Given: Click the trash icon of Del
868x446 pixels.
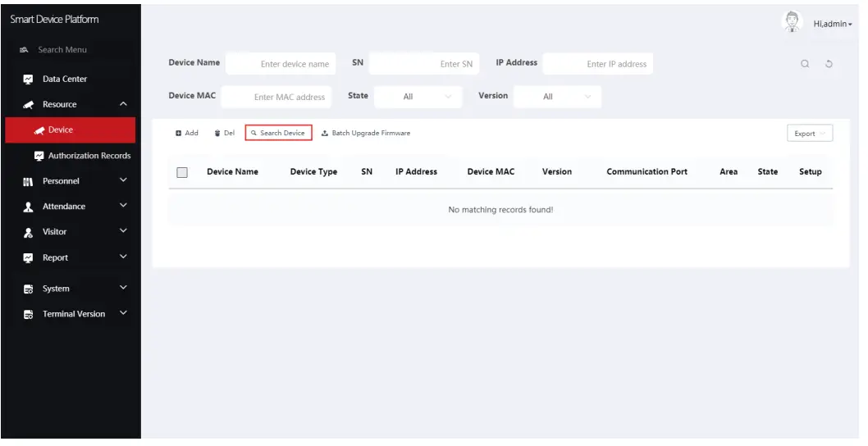Looking at the screenshot, I should pyautogui.click(x=217, y=134).
